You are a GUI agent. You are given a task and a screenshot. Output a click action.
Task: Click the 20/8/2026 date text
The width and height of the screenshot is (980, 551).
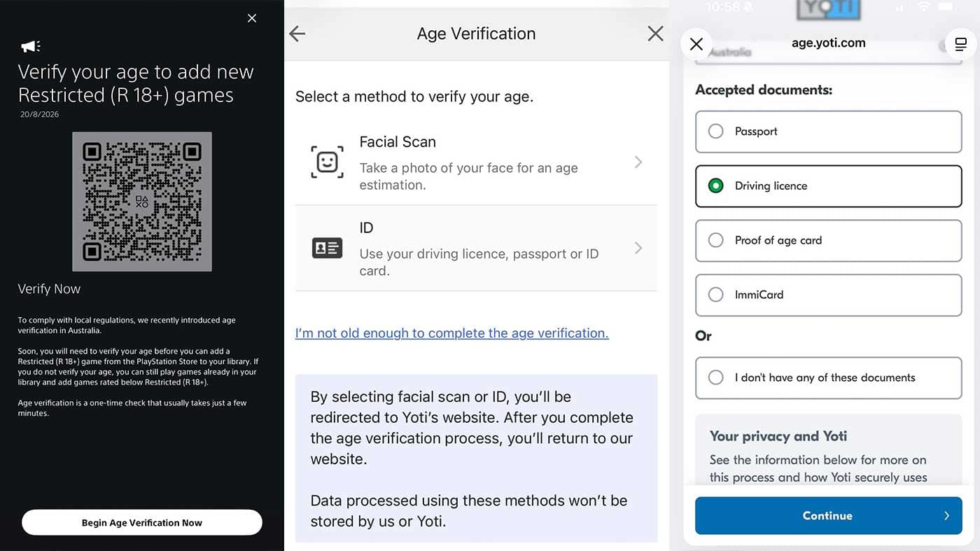click(x=39, y=114)
